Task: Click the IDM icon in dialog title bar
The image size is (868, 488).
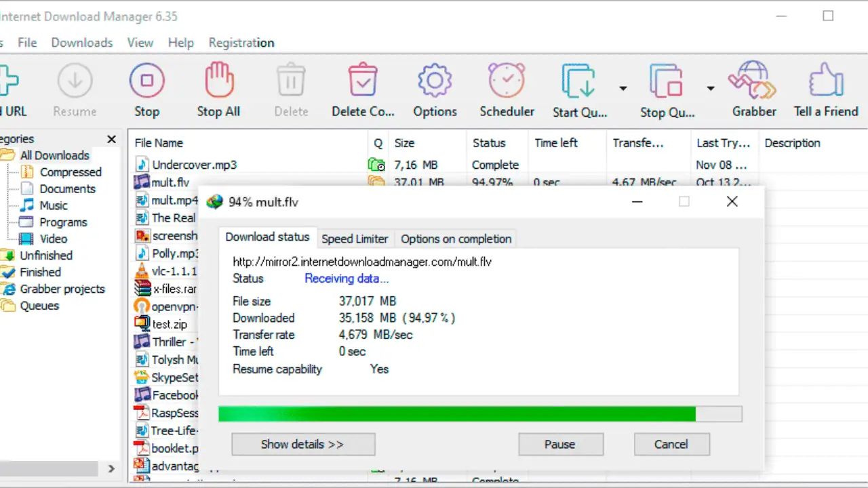Action: (215, 202)
